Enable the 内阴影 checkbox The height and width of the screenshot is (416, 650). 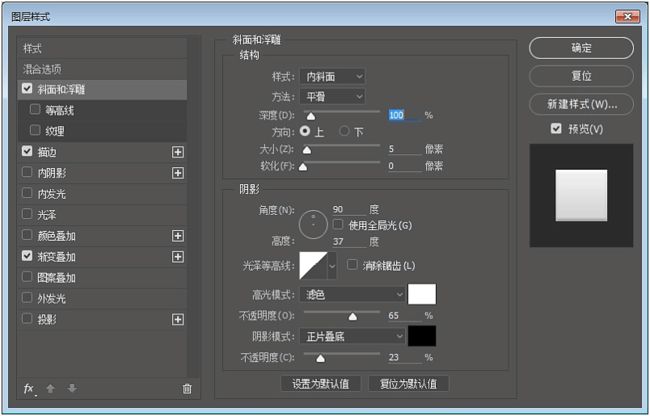point(27,172)
